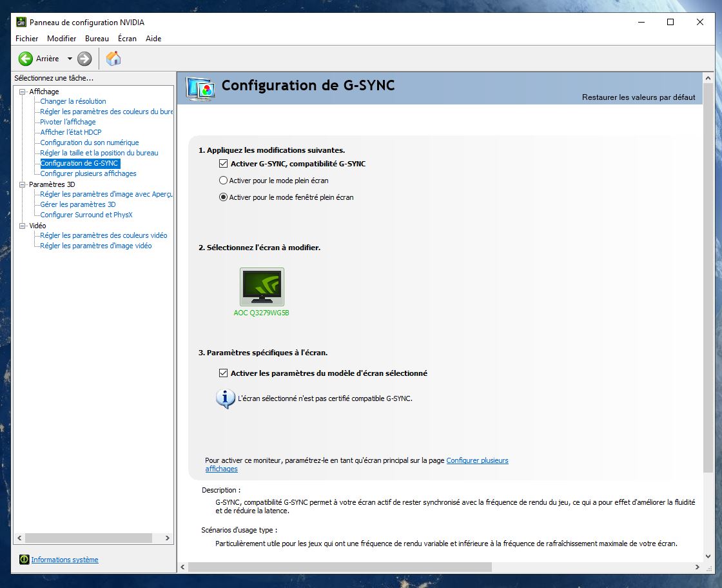Viewport: 722px width, 588px height.
Task: Open the Fichier menu
Action: click(26, 39)
